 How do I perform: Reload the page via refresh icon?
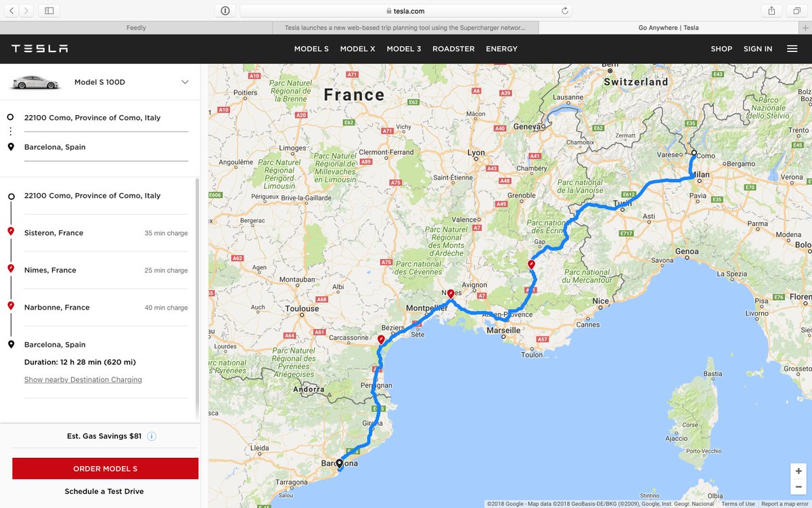point(565,11)
